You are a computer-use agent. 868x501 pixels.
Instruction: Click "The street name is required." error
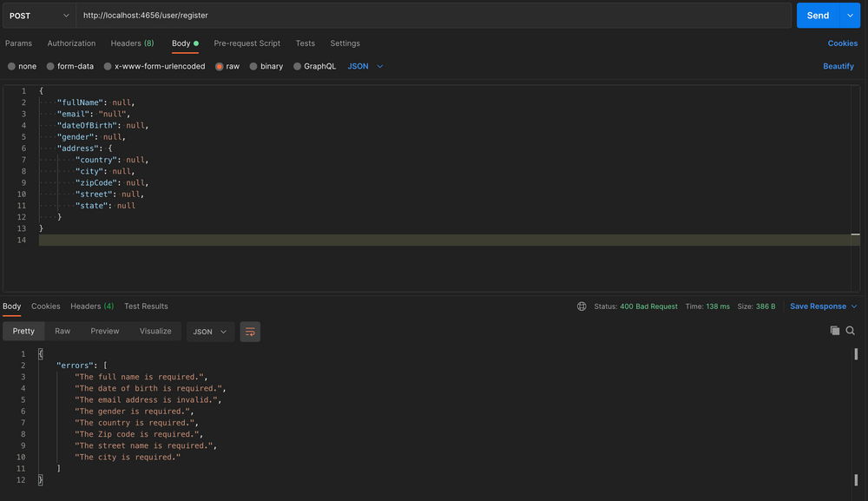(x=144, y=445)
